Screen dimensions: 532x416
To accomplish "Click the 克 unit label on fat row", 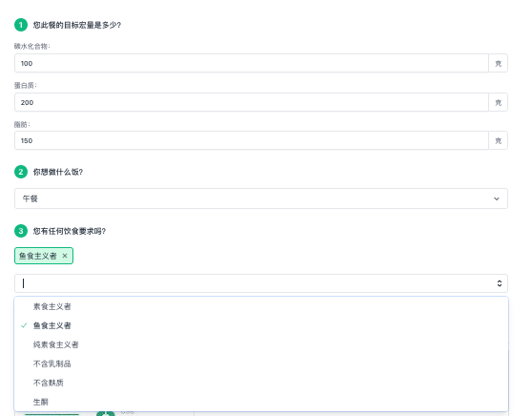I will tap(498, 140).
